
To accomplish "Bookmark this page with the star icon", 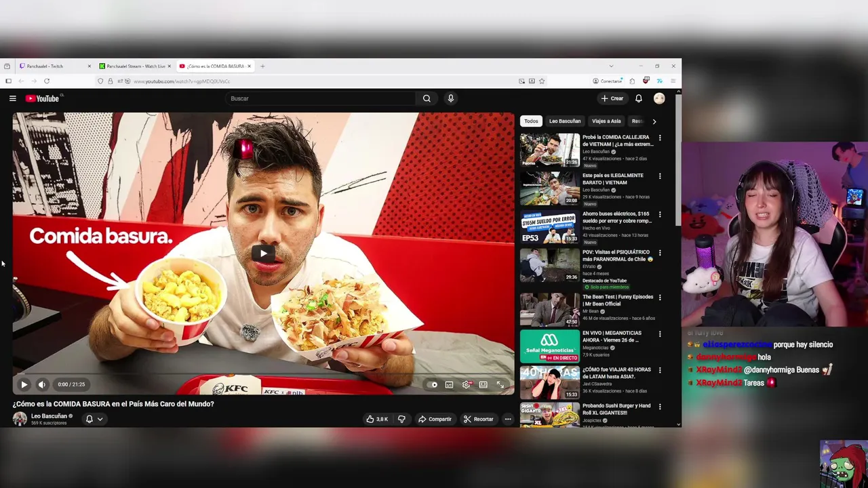I will click(541, 81).
